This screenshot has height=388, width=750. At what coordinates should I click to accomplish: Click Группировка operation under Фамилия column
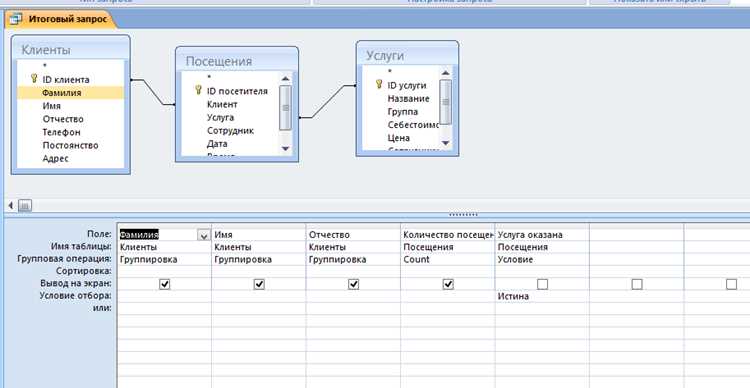pos(164,259)
